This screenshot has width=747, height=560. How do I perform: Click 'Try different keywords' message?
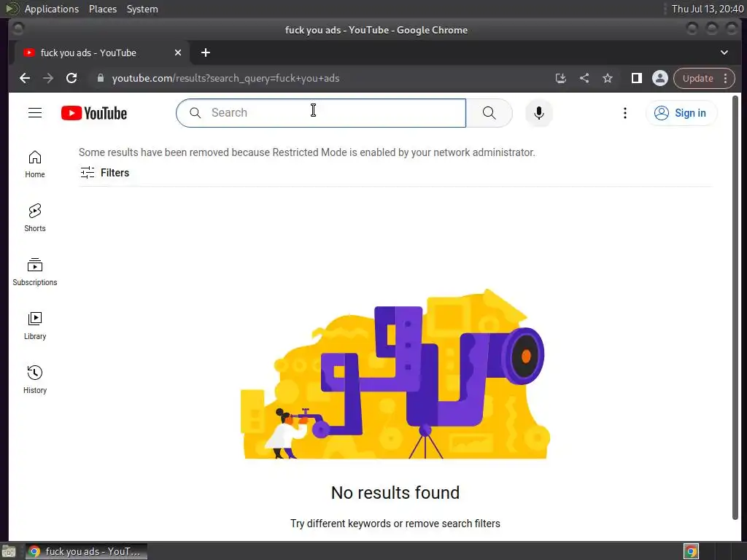395,524
